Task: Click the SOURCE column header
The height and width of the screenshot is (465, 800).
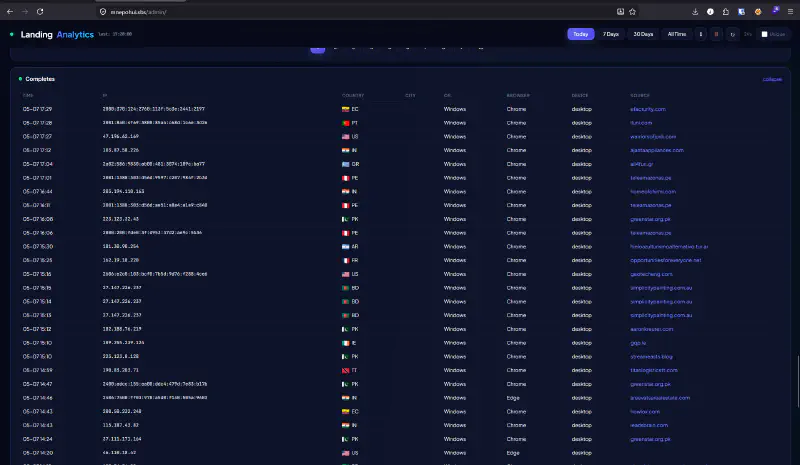Action: [640, 95]
